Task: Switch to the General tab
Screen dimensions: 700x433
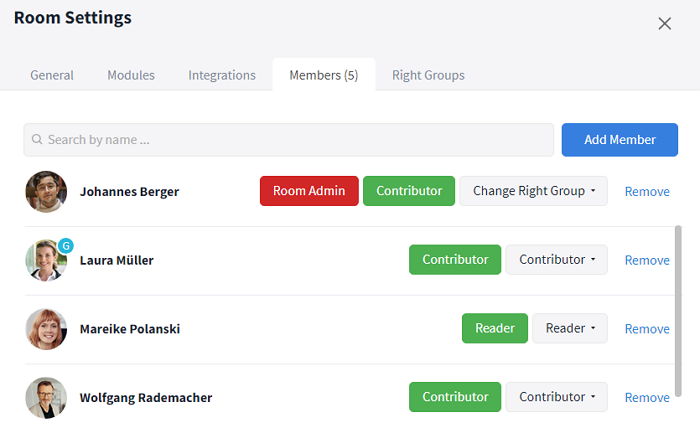Action: (52, 75)
